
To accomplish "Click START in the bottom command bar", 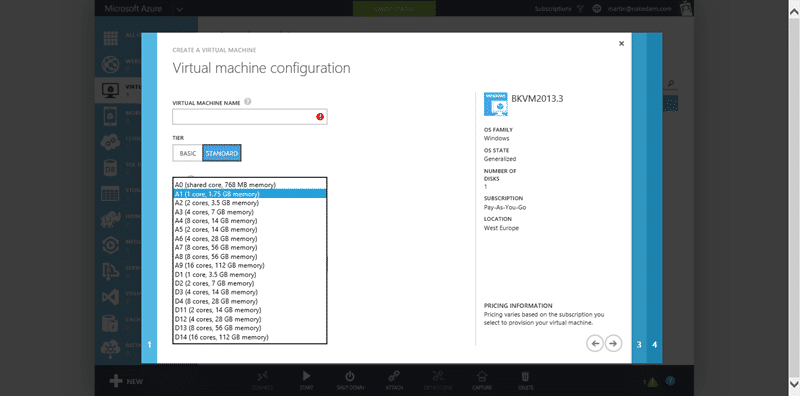I will (x=306, y=381).
